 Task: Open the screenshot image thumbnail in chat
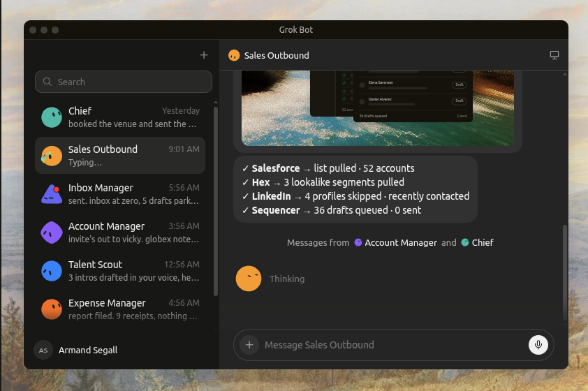coord(378,108)
